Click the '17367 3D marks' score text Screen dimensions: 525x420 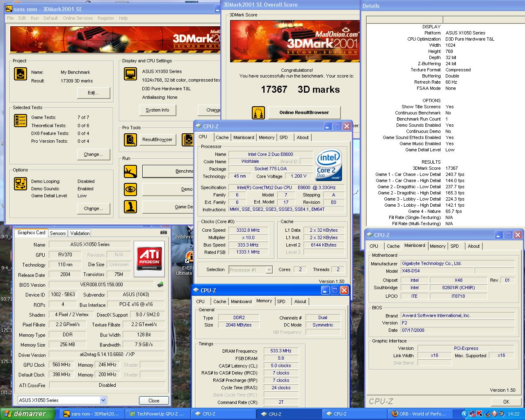point(300,89)
